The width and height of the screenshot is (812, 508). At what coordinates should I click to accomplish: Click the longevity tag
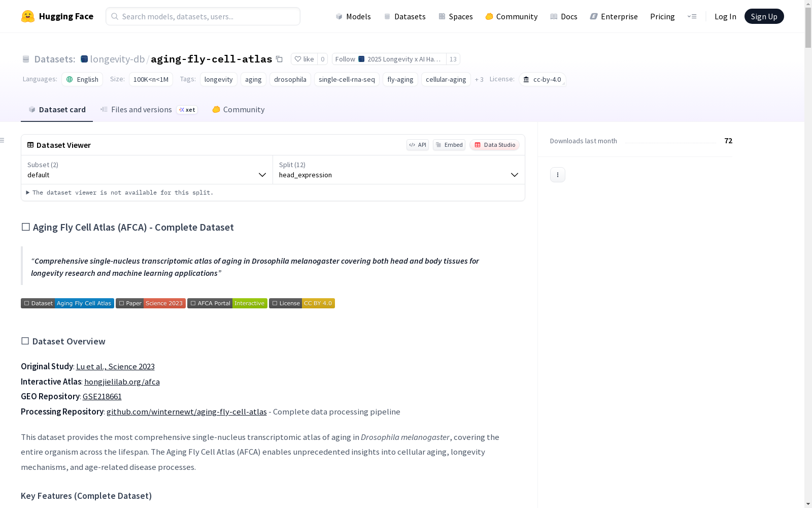[x=219, y=79]
